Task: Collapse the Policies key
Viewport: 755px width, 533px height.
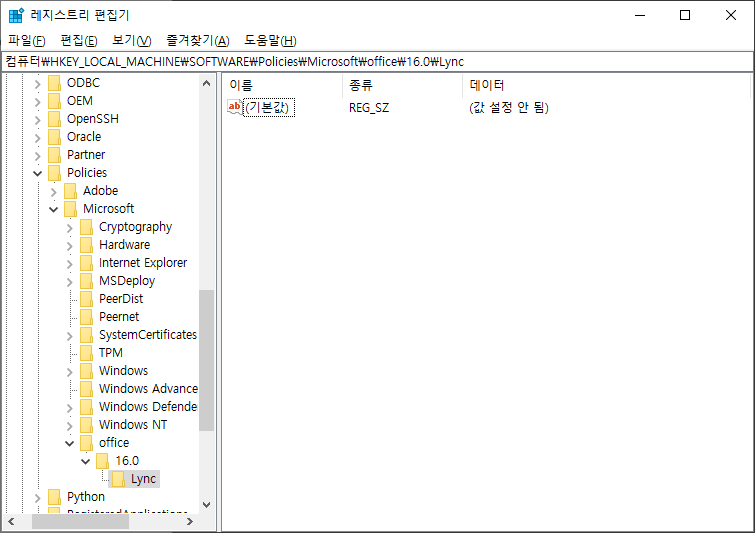Action: (x=38, y=173)
